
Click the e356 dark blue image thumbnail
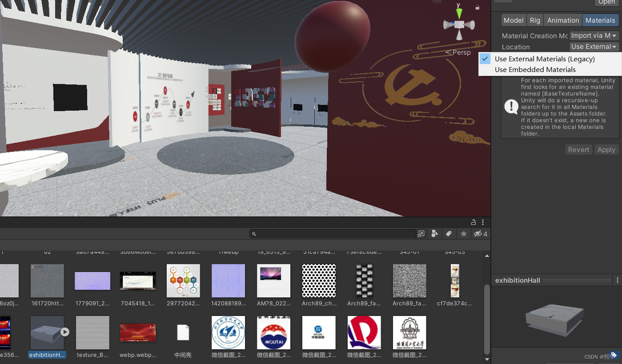5,332
